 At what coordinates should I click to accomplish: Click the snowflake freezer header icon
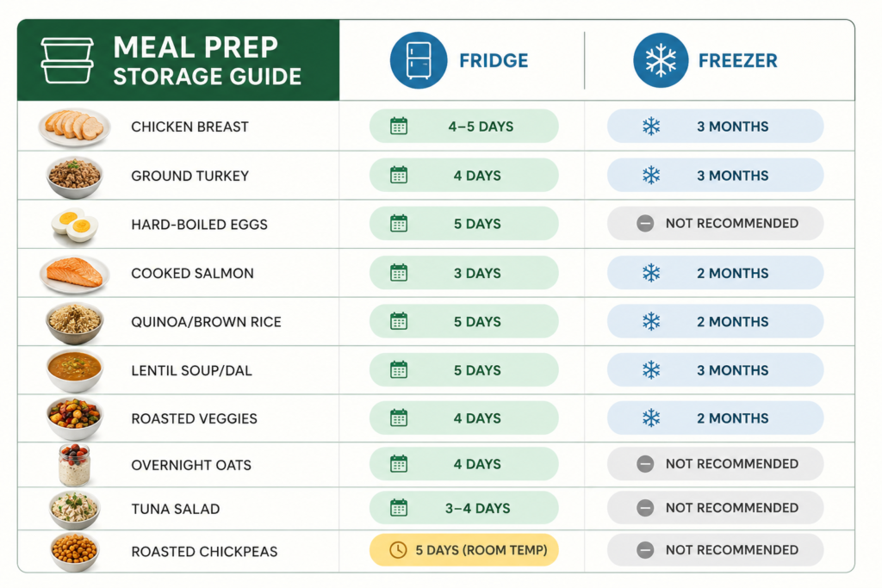pyautogui.click(x=661, y=60)
